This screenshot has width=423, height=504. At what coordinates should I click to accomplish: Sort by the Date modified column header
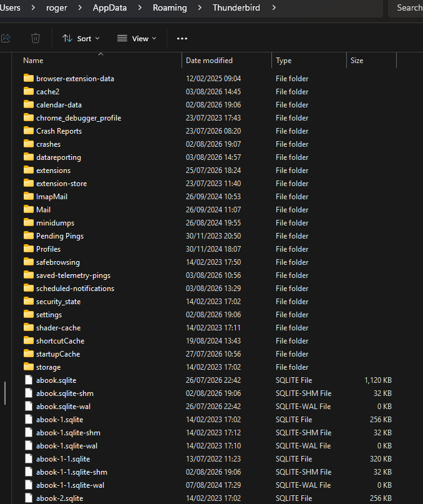[x=209, y=61]
